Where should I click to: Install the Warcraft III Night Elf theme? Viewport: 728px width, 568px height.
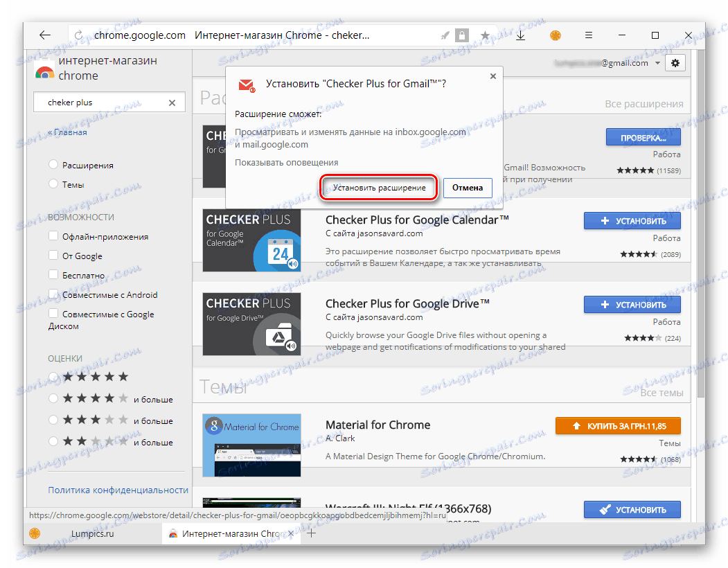point(632,510)
